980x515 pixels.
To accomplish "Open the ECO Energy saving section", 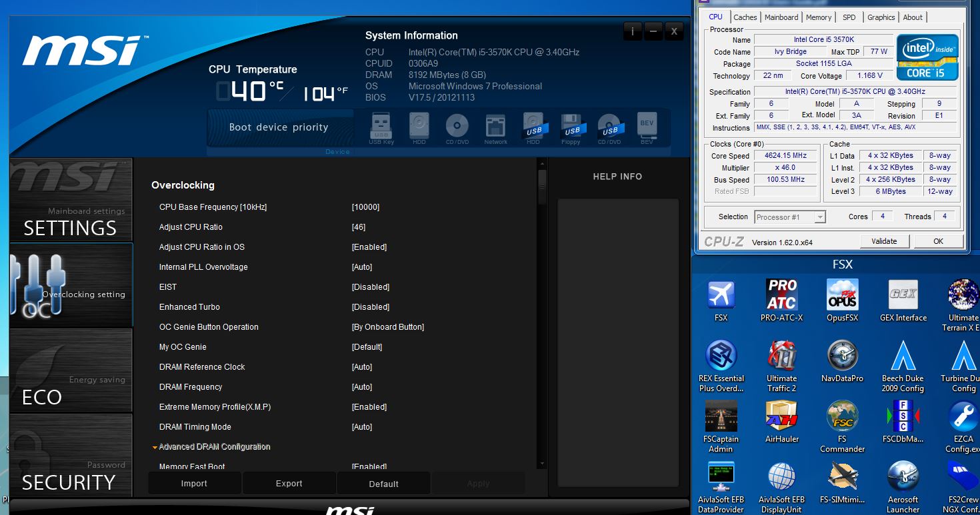I will pos(71,370).
